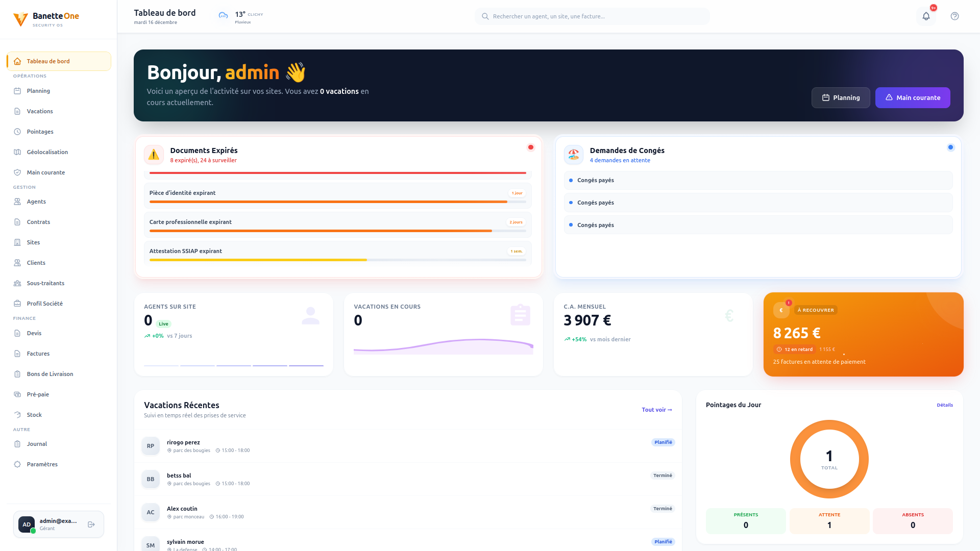
Task: Toggle the red indicator on Documents Expirés
Action: click(x=531, y=147)
